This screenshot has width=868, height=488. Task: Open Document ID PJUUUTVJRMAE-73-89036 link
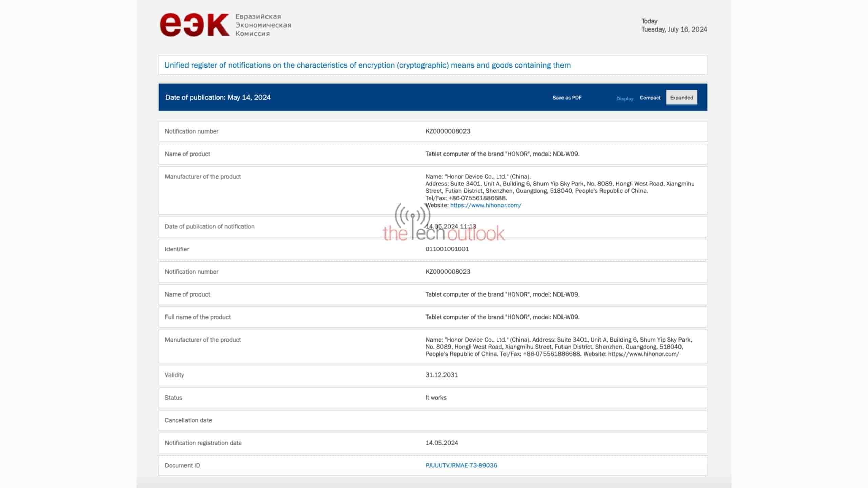[x=461, y=465]
